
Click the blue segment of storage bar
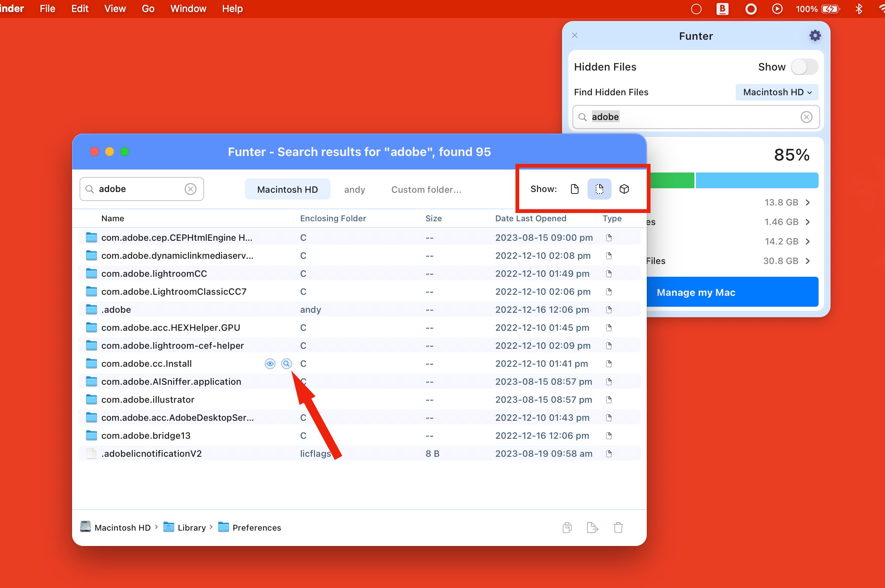756,180
